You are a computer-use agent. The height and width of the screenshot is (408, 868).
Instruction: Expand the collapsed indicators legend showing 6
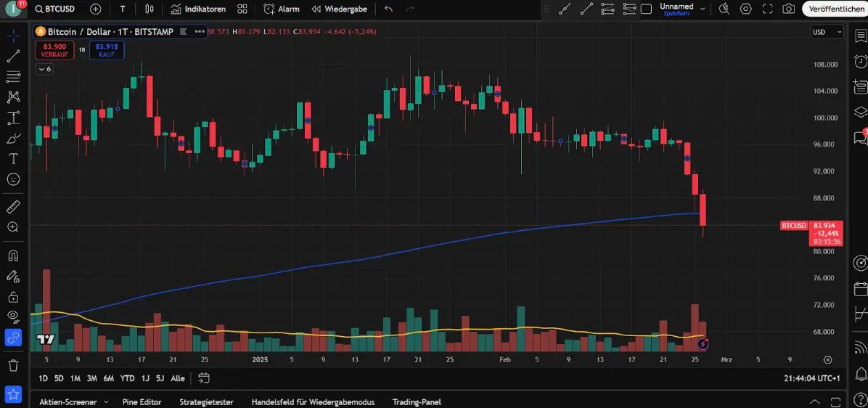point(44,69)
